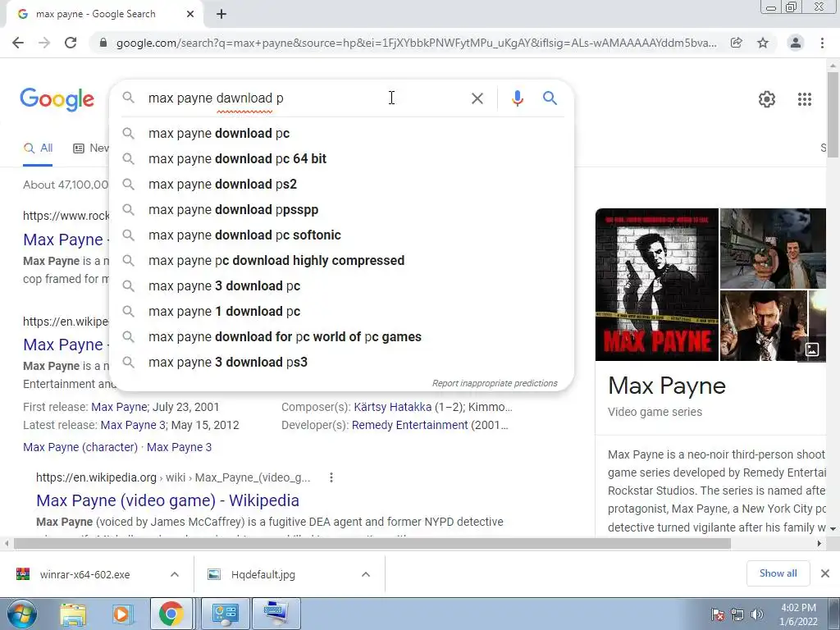The image size is (840, 630).
Task: Click the Chrome taskbar icon
Action: (x=171, y=614)
